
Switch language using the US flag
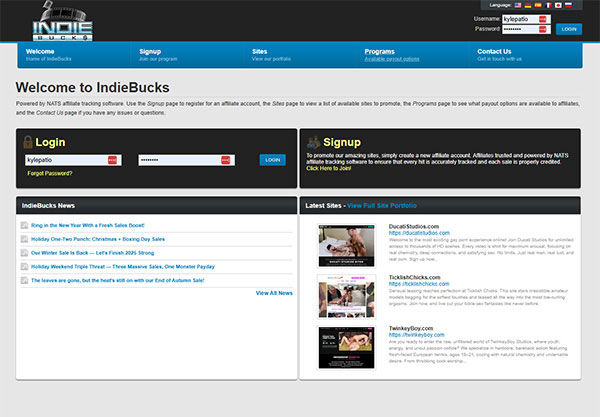[519, 5]
